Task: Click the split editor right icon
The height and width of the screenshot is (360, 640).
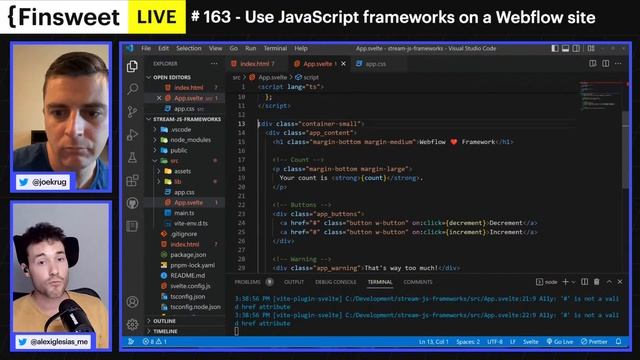Action: (606, 64)
